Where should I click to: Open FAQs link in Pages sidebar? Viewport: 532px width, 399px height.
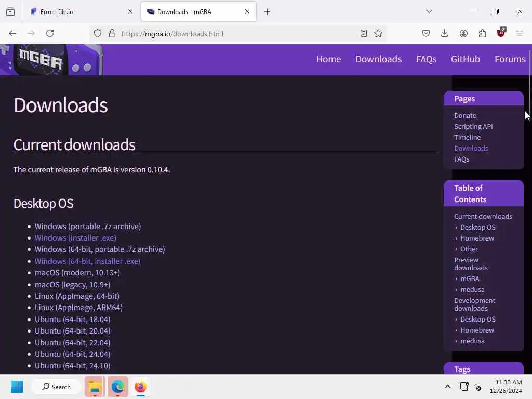pyautogui.click(x=462, y=159)
